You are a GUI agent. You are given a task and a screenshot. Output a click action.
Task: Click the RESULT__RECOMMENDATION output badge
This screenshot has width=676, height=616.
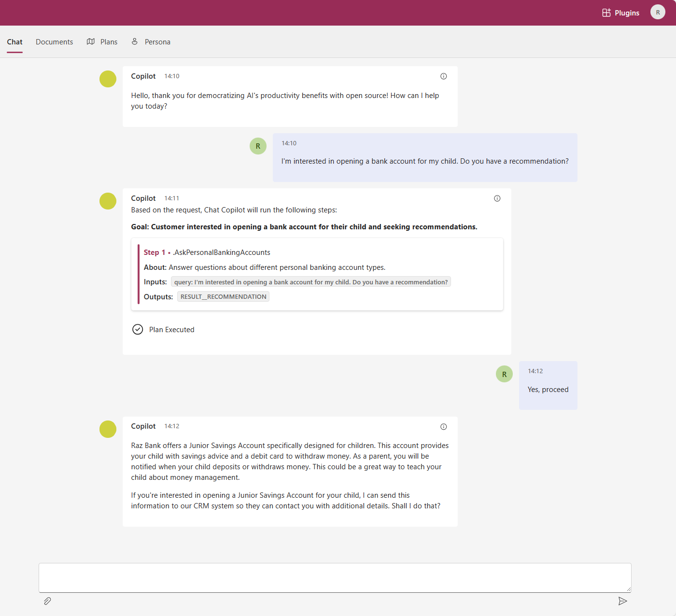[x=223, y=297]
